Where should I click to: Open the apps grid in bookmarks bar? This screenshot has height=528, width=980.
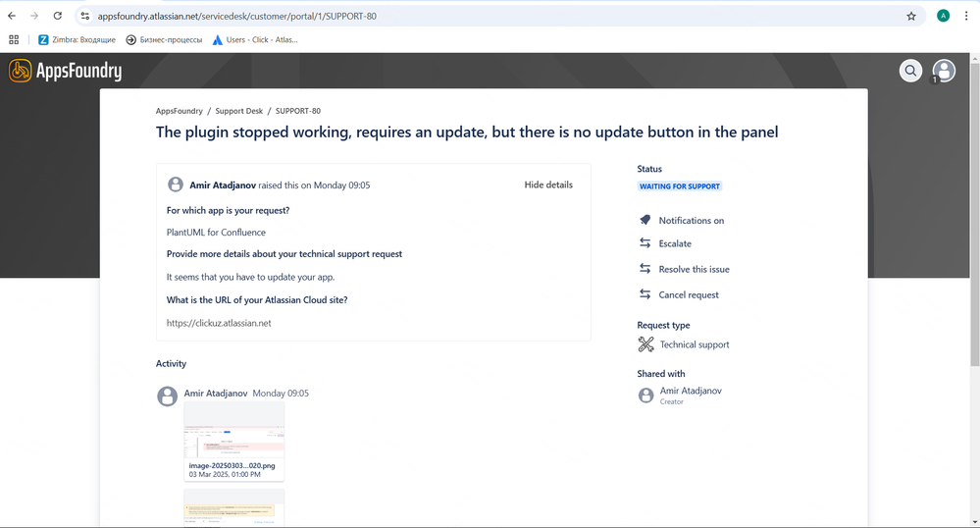(x=14, y=39)
